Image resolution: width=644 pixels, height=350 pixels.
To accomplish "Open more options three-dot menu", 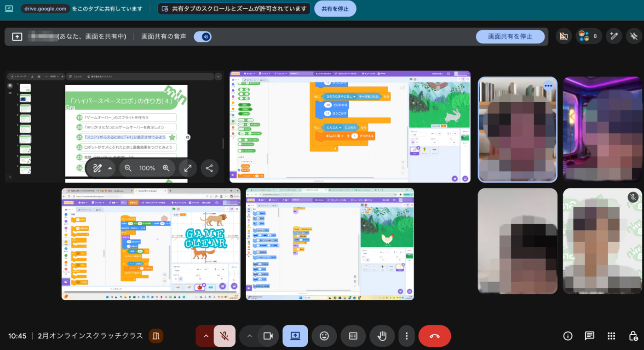I will (406, 336).
